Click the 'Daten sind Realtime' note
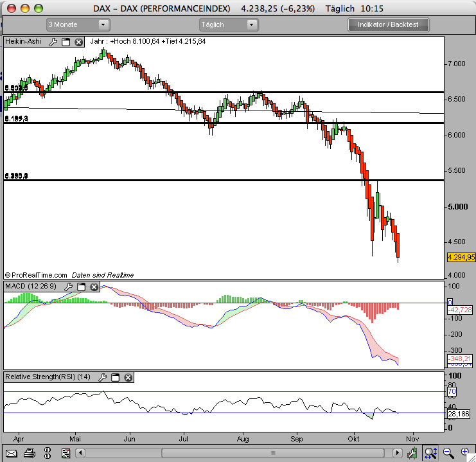 [x=103, y=275]
